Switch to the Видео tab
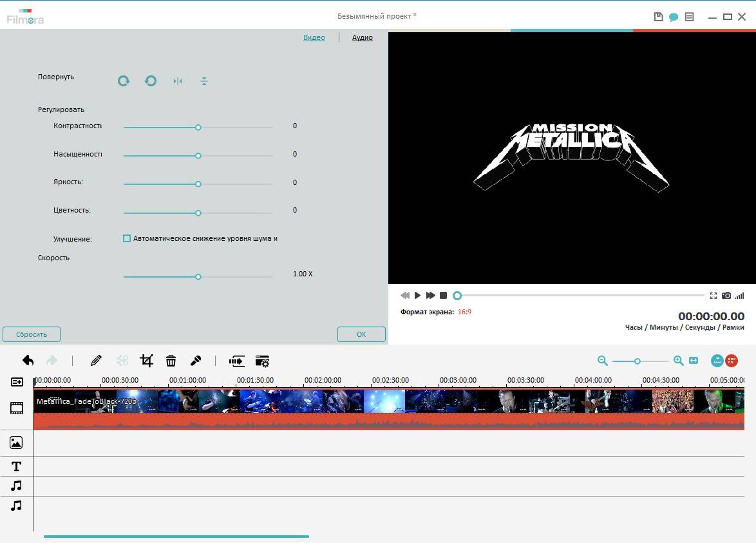This screenshot has width=756, height=543. pos(314,37)
